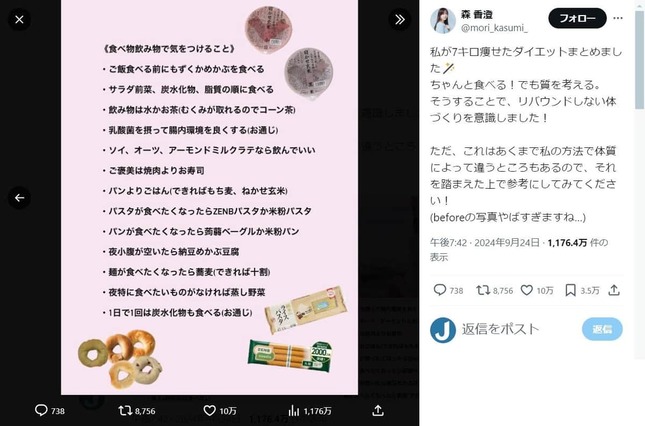Click the フォロー follow button
This screenshot has height=426, width=645.
coord(577,18)
